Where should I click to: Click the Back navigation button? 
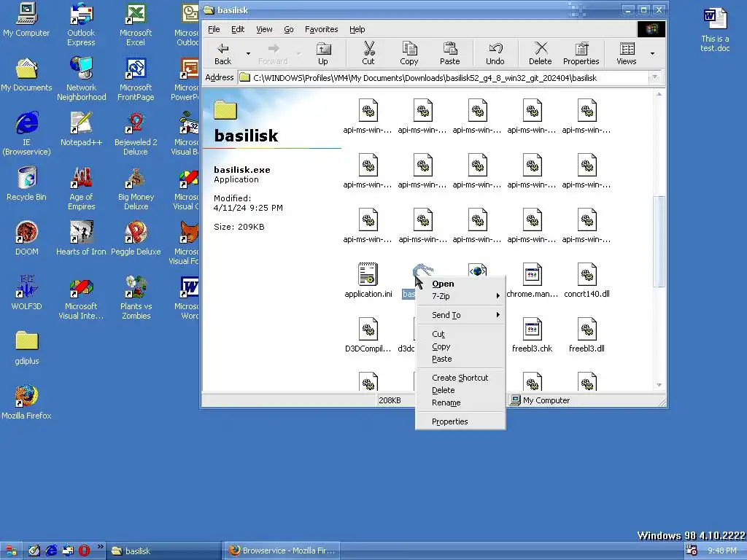(x=222, y=52)
